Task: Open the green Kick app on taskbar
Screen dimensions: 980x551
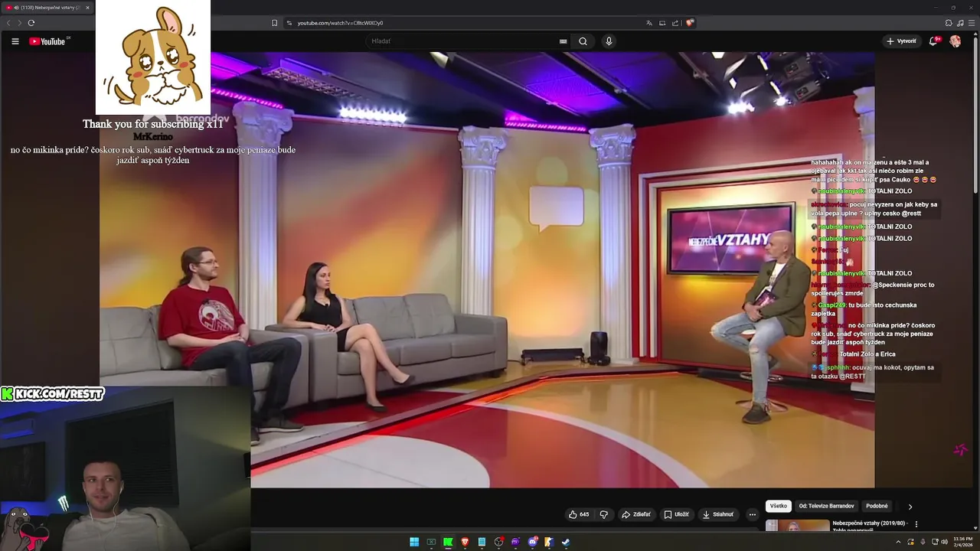Action: [x=448, y=542]
